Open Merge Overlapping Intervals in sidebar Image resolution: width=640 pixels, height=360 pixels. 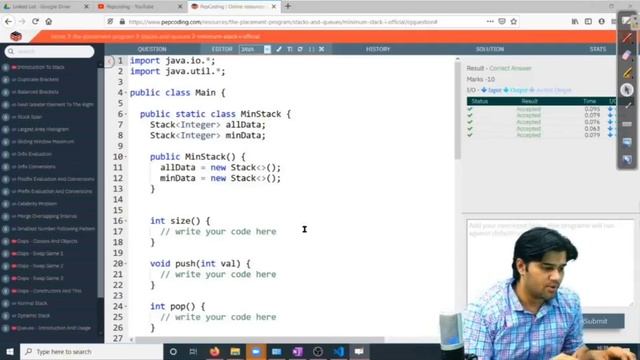point(47,216)
